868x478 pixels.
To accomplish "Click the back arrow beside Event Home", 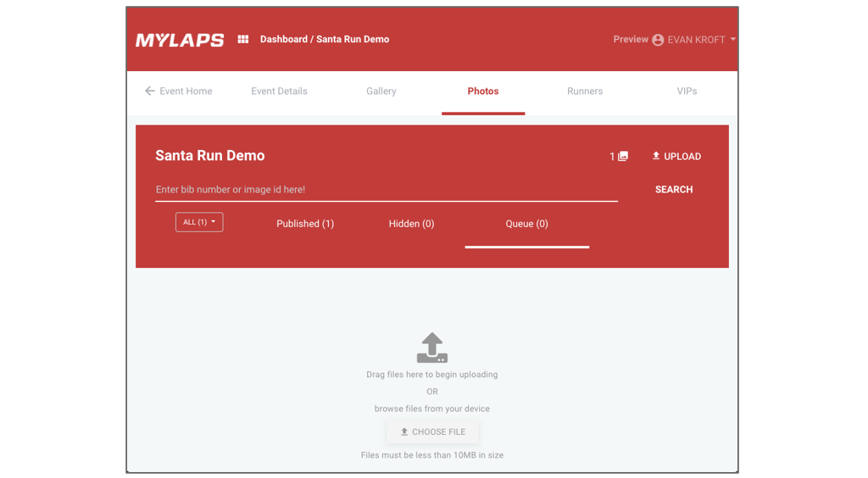I will coord(150,91).
